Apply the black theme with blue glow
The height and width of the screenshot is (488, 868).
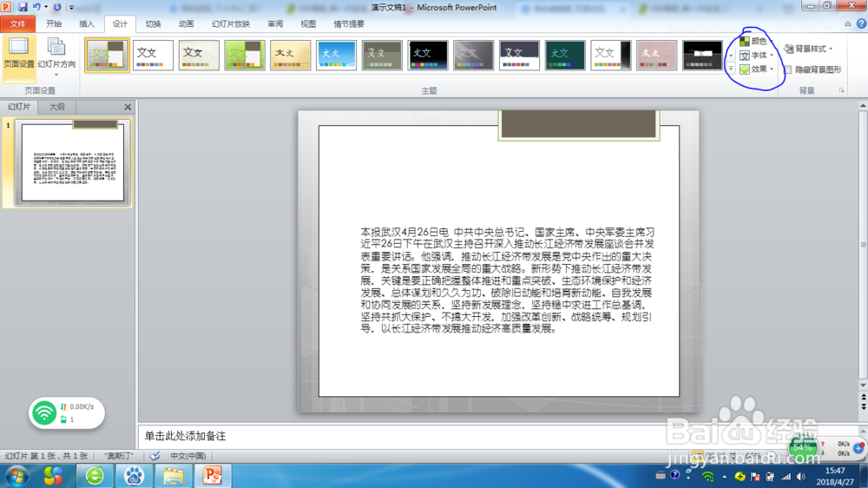(428, 56)
